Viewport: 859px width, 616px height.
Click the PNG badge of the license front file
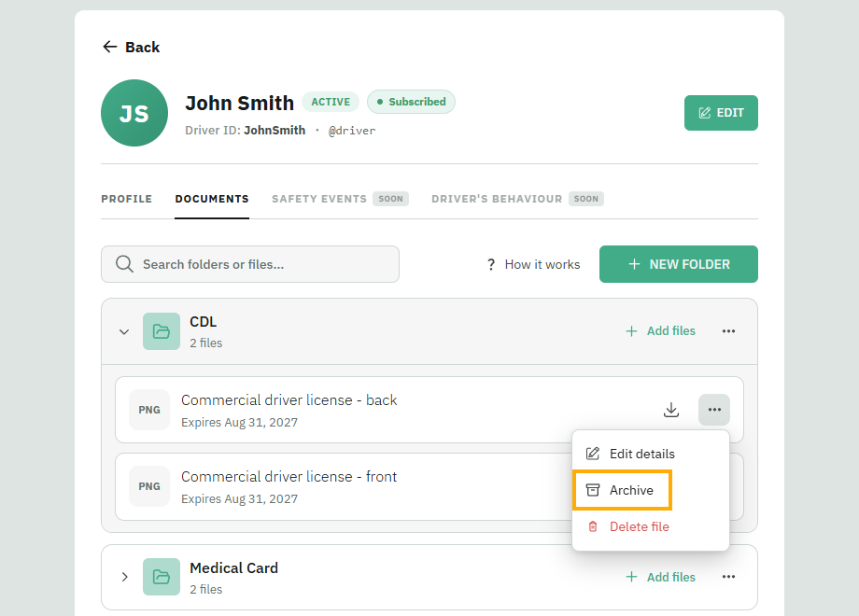[149, 486]
